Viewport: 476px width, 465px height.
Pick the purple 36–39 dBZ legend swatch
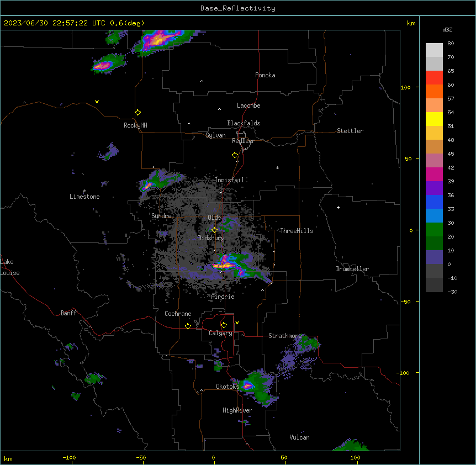tap(434, 188)
